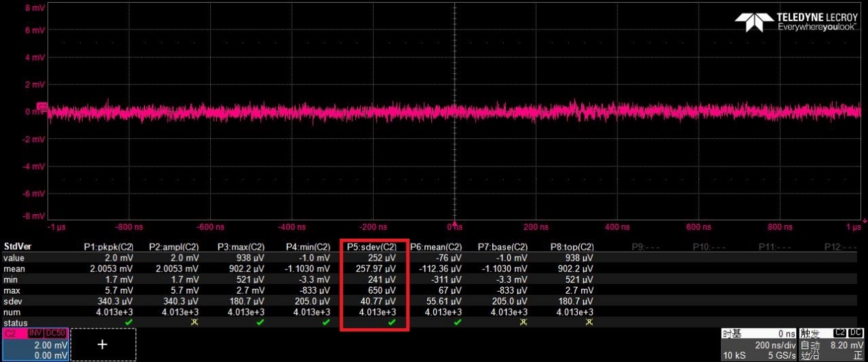Open the timebase descriptor box
868x362 pixels.
(758, 344)
